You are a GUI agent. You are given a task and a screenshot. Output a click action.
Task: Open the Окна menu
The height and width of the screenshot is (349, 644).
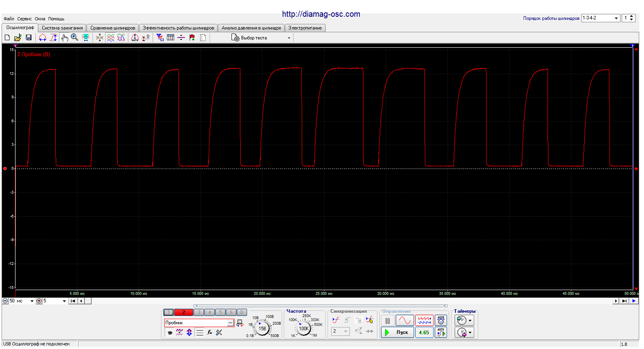40,19
